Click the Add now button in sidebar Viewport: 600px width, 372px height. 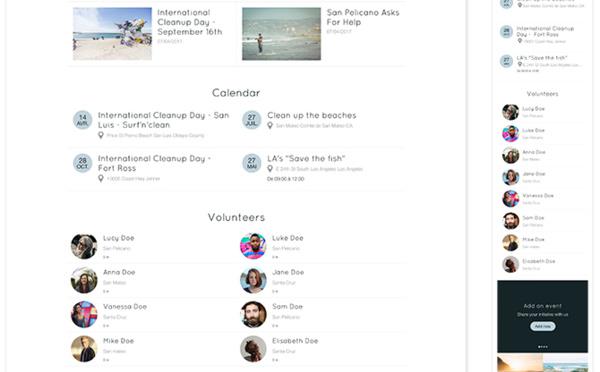543,326
